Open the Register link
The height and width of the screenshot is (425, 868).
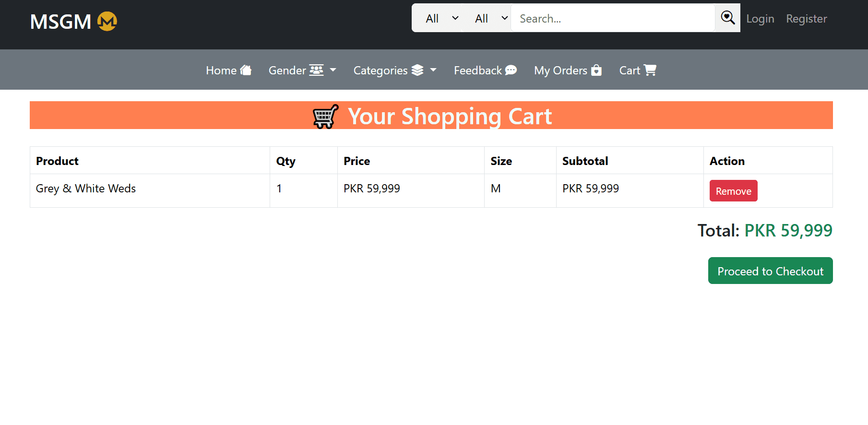point(806,19)
